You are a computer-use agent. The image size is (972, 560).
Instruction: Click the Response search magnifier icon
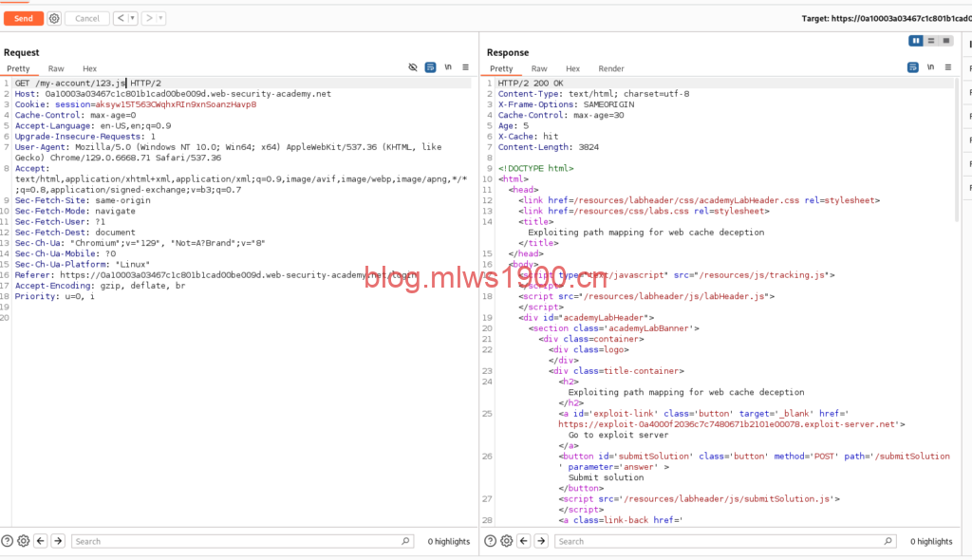coord(888,541)
